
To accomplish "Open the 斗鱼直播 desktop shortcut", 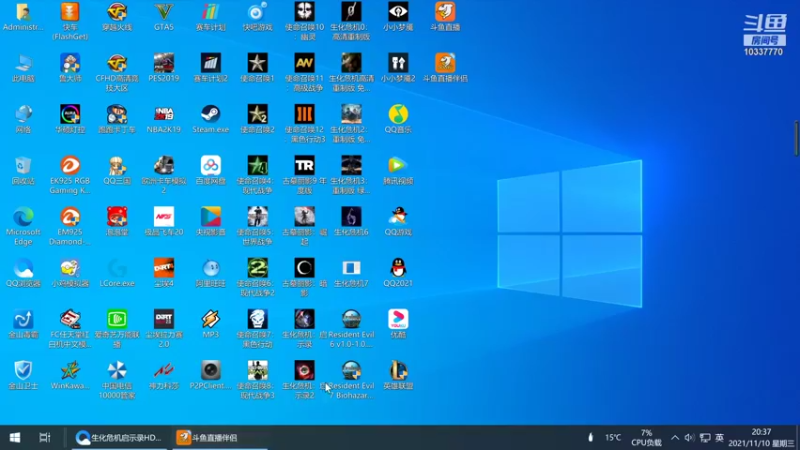I will tap(445, 16).
